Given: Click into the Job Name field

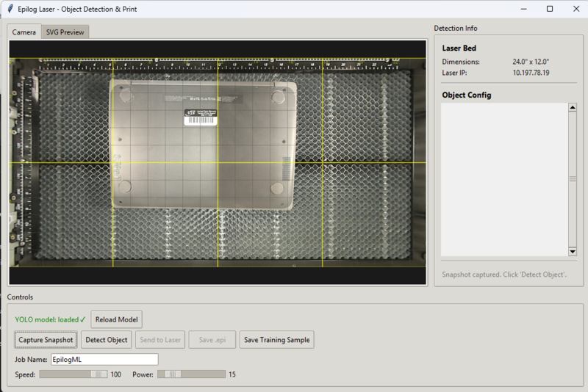Looking at the screenshot, I should point(104,360).
